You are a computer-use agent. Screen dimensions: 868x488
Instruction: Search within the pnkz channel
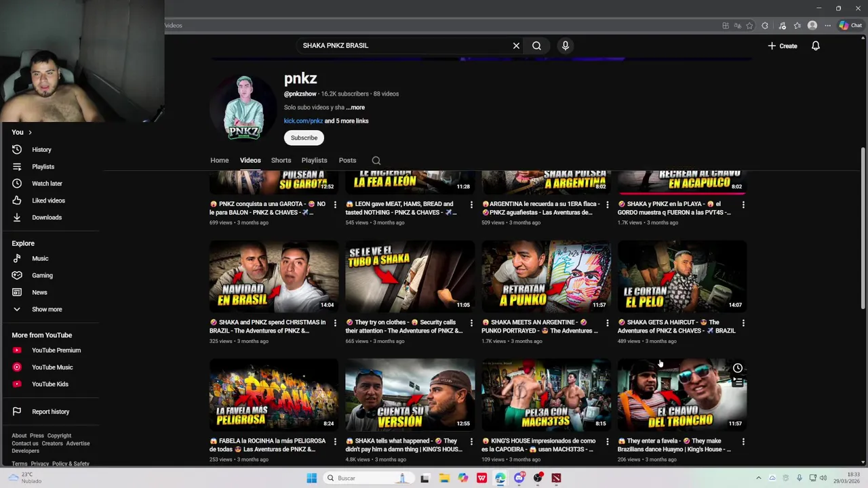point(376,161)
